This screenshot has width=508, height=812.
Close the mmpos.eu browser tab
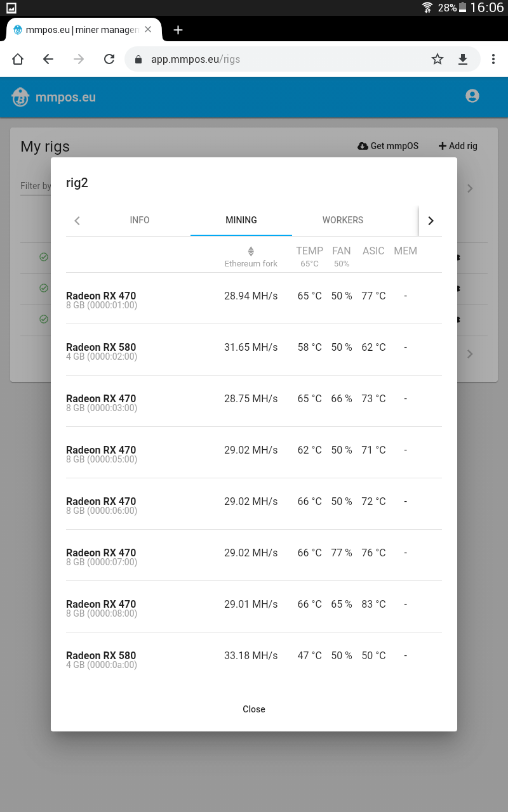(148, 29)
